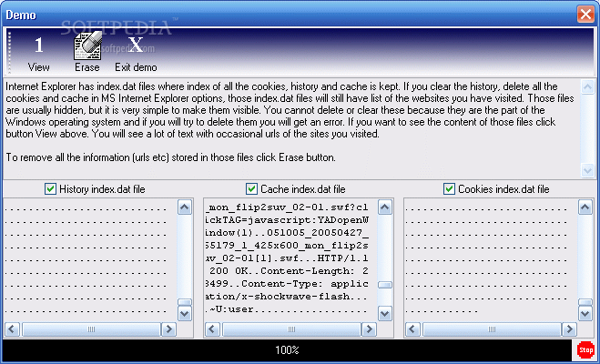Click Cache pane scroll right arrow
This screenshot has height=364, width=600.
coord(369,329)
